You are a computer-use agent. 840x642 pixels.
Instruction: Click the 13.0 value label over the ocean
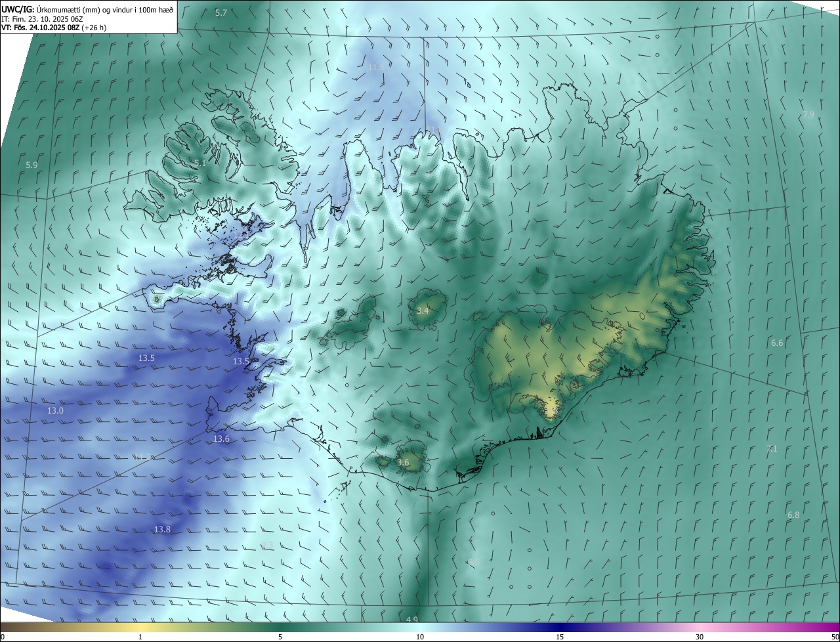pos(55,410)
